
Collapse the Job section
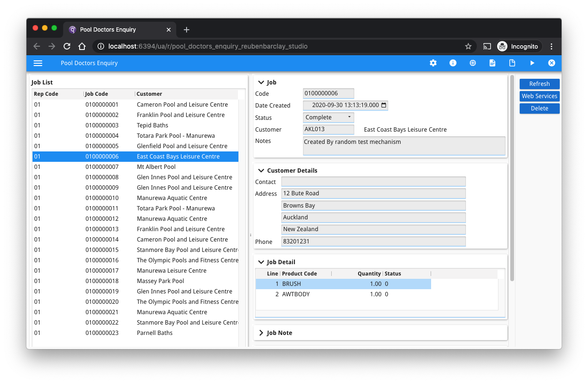[x=261, y=82]
